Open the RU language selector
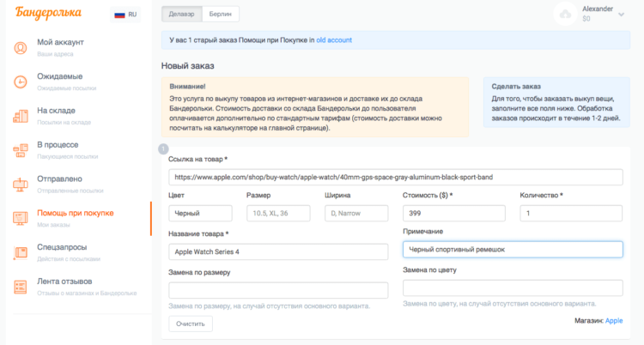 125,15
